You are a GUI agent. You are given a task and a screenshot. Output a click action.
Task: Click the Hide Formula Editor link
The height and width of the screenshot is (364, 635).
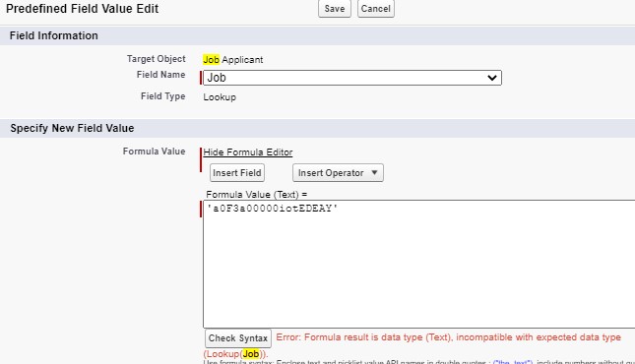(248, 152)
